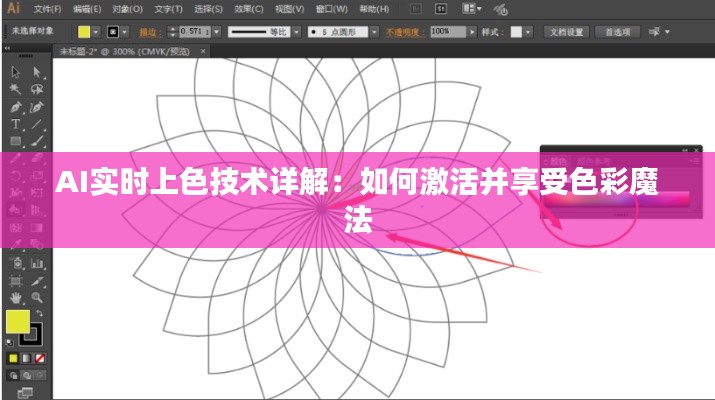Open the 对象(O) menu

(x=128, y=9)
